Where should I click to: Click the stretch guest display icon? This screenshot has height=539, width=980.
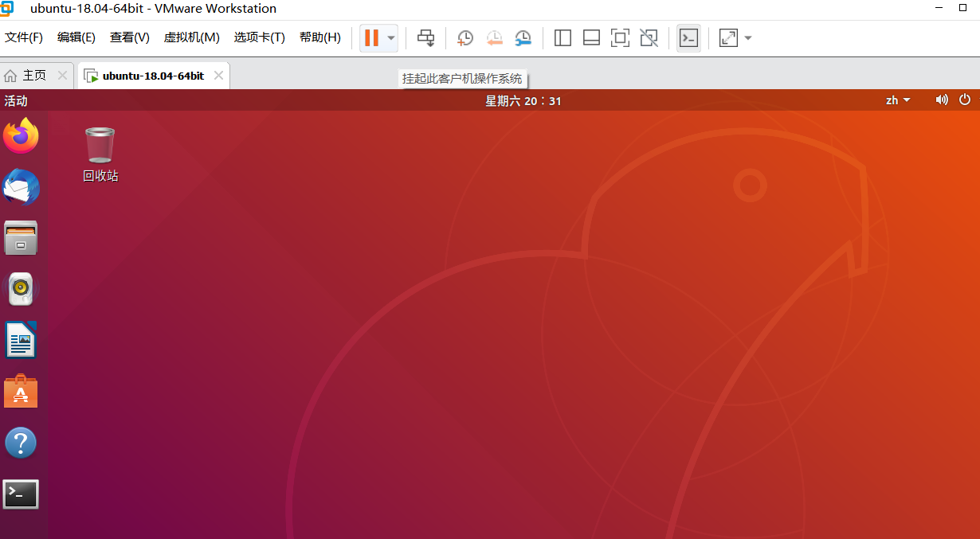(728, 37)
